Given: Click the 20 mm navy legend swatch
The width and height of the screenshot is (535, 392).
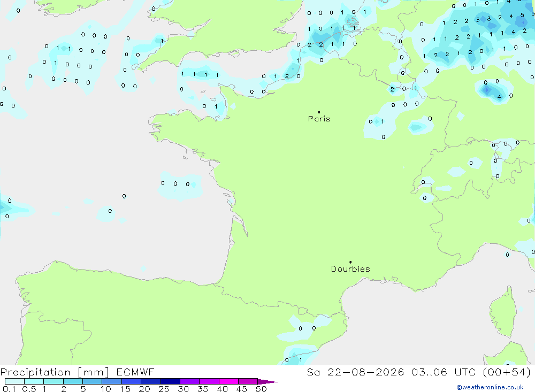Looking at the screenshot, I should (x=150, y=381).
